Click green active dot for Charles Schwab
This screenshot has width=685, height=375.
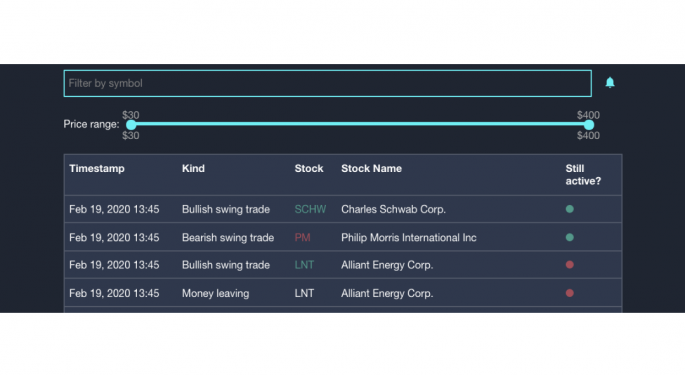(x=570, y=209)
